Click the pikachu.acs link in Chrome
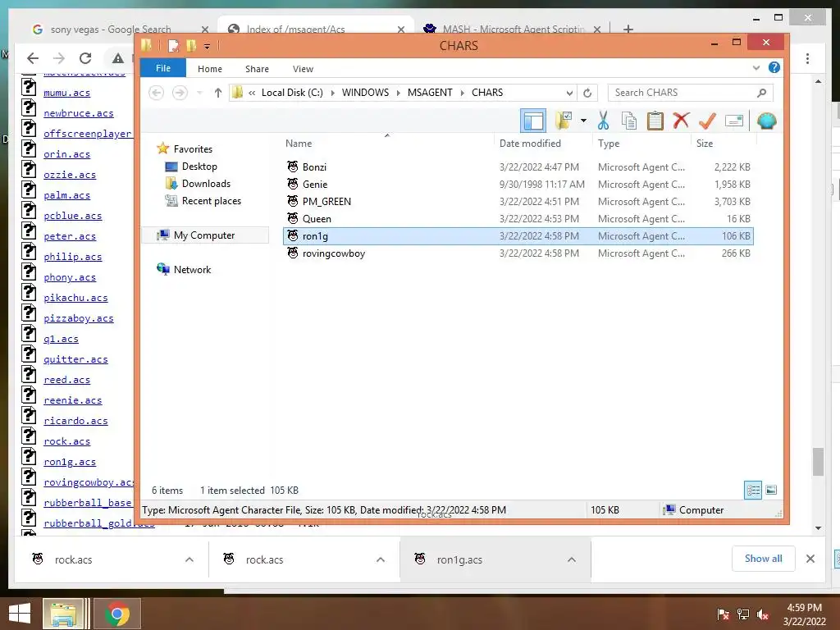 click(x=75, y=298)
